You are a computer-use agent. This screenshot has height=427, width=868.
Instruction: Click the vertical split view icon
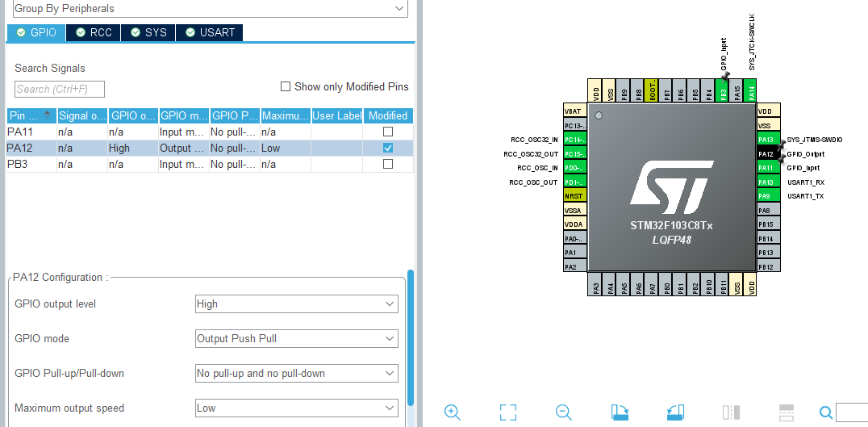coord(732,412)
